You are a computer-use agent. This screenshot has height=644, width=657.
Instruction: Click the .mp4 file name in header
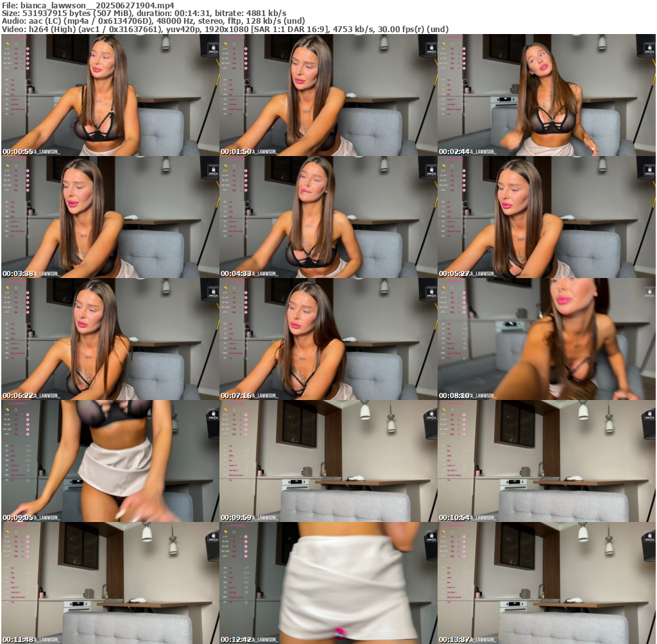[x=96, y=5]
